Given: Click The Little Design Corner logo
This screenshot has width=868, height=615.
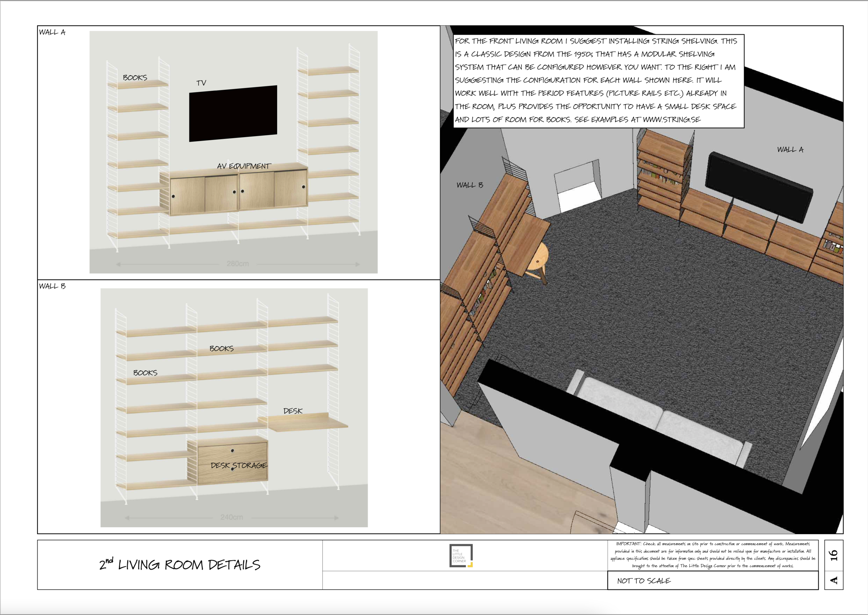Looking at the screenshot, I should [461, 556].
